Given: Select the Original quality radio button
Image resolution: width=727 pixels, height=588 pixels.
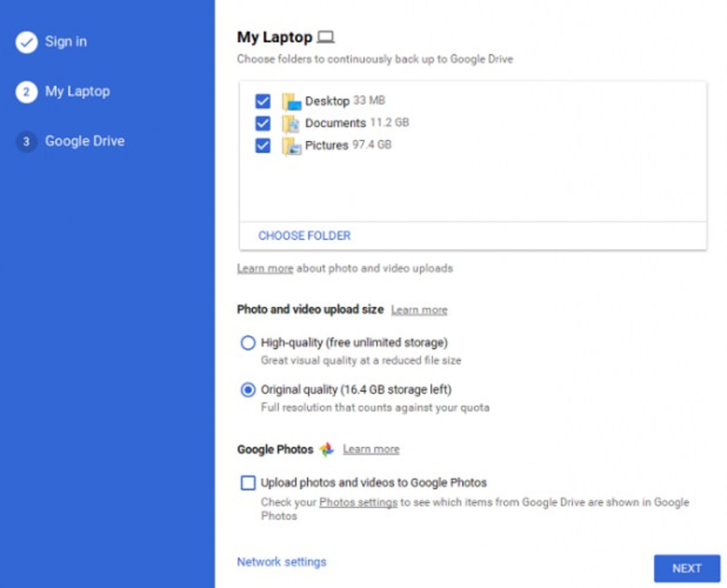Looking at the screenshot, I should tap(248, 389).
